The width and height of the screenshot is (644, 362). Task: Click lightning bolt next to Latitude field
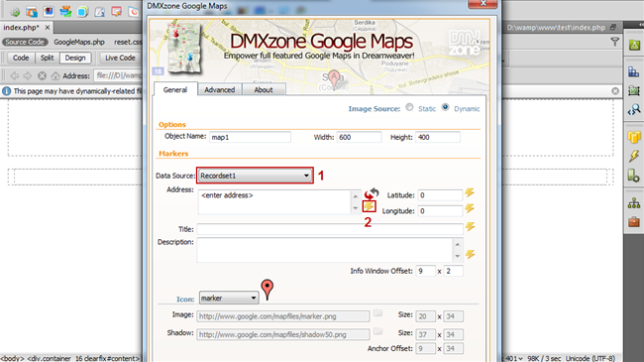pos(470,192)
